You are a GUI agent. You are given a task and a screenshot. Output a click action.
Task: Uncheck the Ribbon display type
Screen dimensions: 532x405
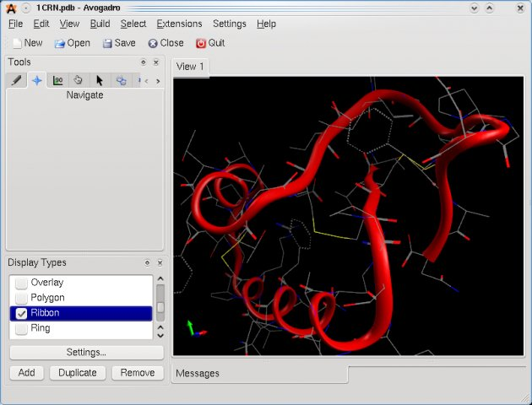[x=22, y=313]
